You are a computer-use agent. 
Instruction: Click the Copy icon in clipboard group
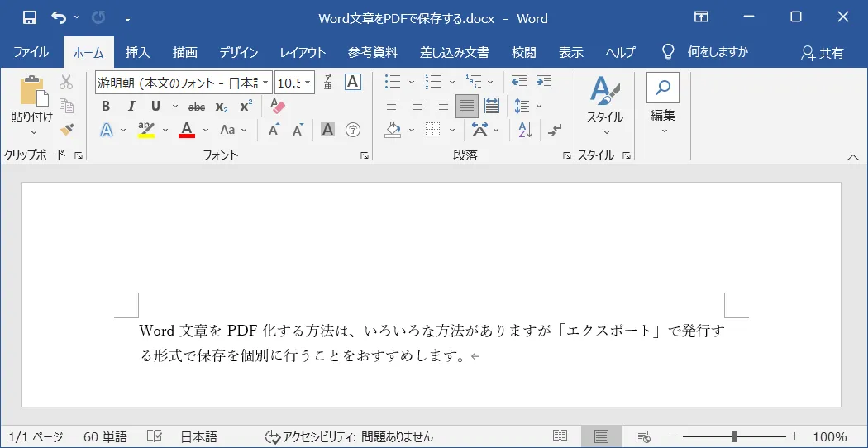[x=66, y=105]
